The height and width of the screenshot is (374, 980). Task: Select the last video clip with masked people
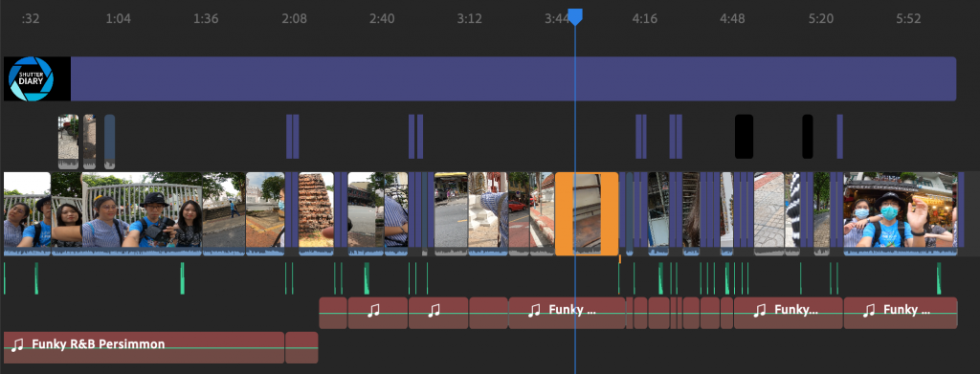[x=900, y=213]
